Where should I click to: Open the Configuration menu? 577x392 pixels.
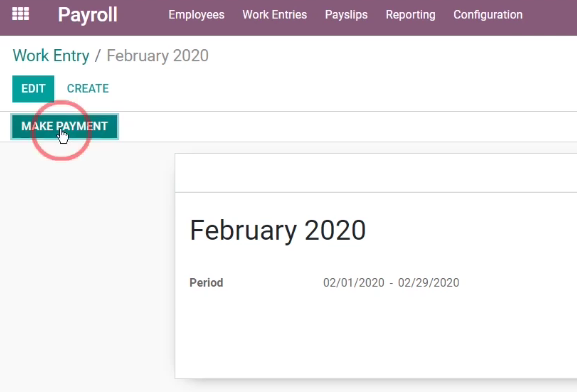(x=488, y=15)
